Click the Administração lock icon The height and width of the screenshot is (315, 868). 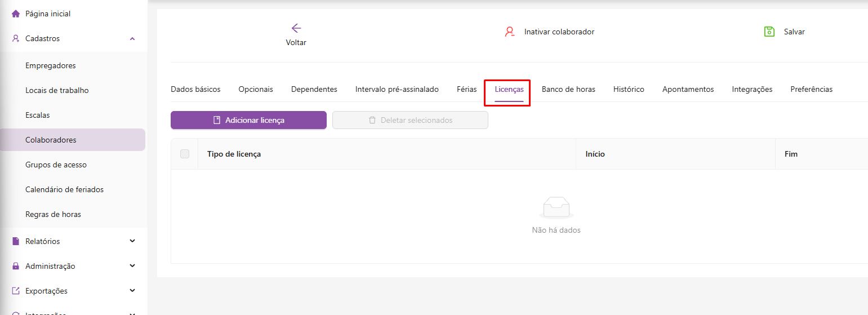(16, 266)
